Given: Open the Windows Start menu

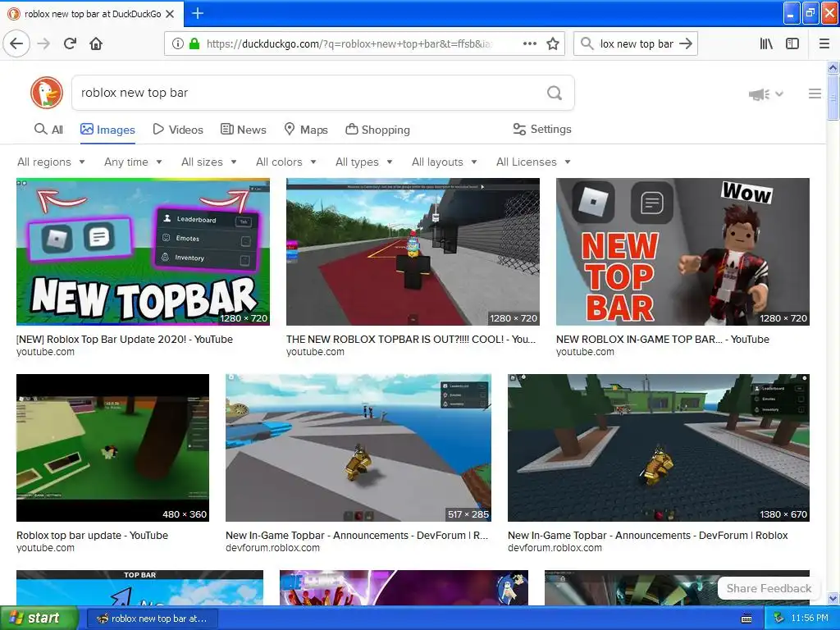Looking at the screenshot, I should [39, 619].
